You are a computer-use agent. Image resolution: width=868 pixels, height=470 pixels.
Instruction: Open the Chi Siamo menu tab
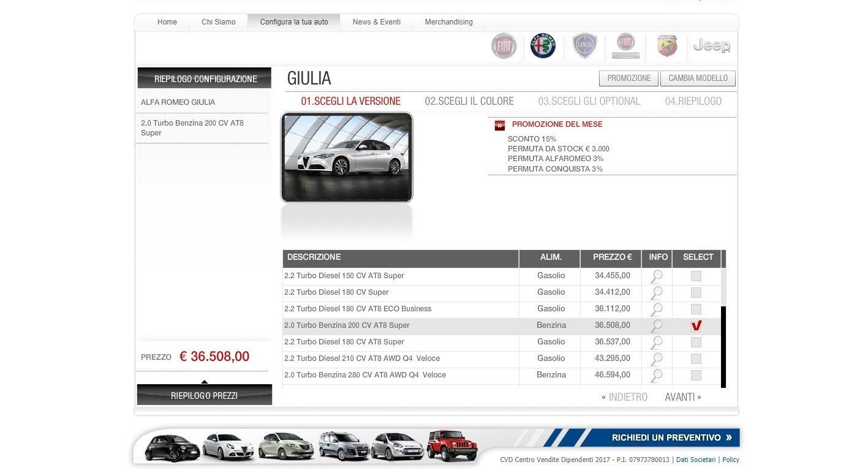[x=219, y=22]
